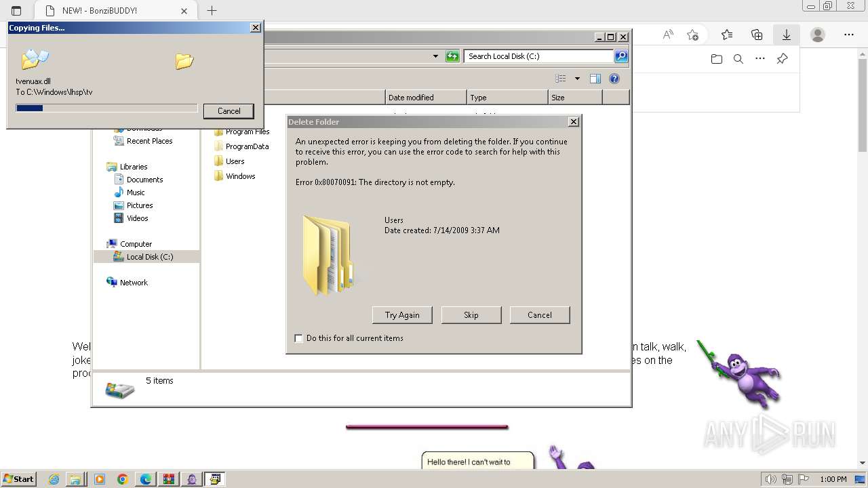Switch to installer setup taskbar item
The height and width of the screenshot is (488, 868).
(215, 479)
